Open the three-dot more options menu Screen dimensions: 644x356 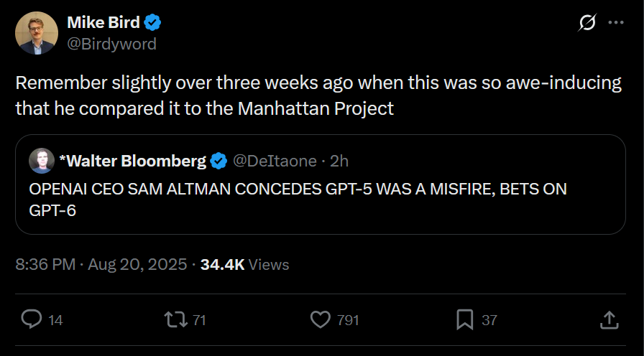pyautogui.click(x=616, y=23)
